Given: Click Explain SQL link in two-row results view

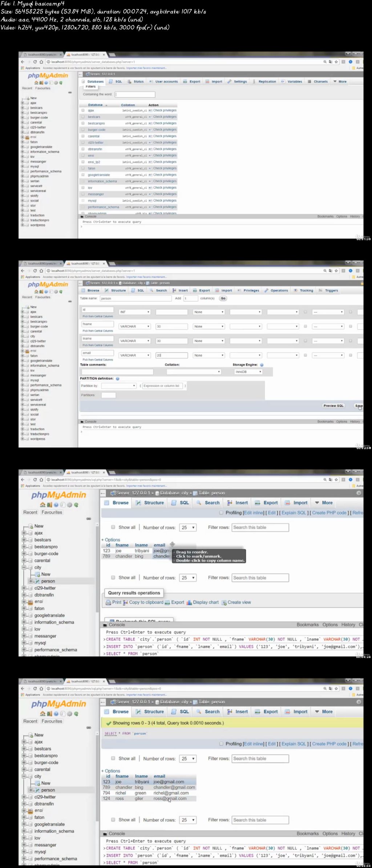Looking at the screenshot, I should [294, 513].
